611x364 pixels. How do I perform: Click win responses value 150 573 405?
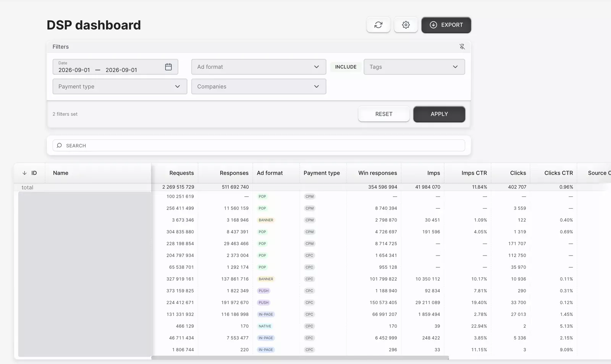pos(383,303)
